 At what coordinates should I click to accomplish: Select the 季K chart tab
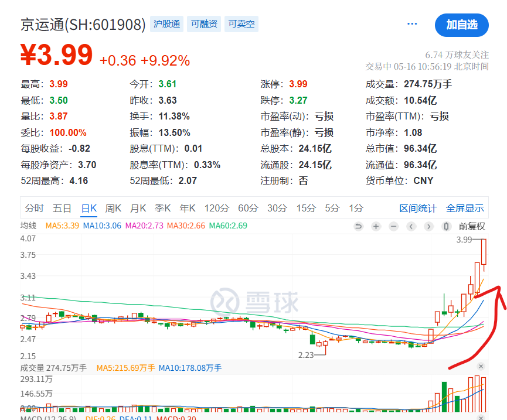[162, 208]
